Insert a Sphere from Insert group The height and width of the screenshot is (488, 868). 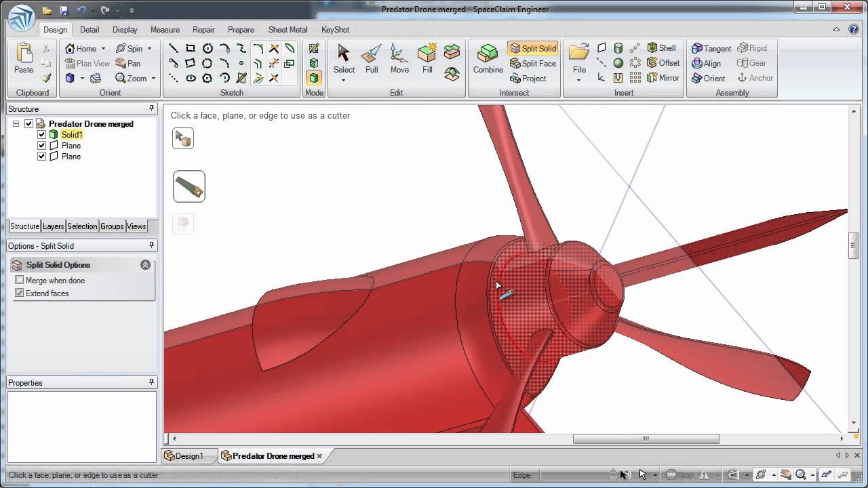coord(618,63)
